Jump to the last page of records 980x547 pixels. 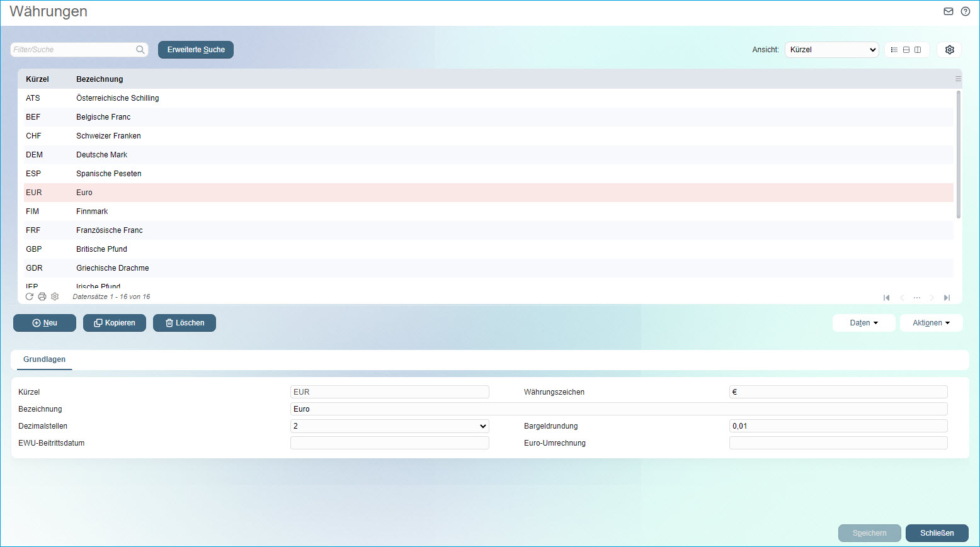(x=947, y=298)
